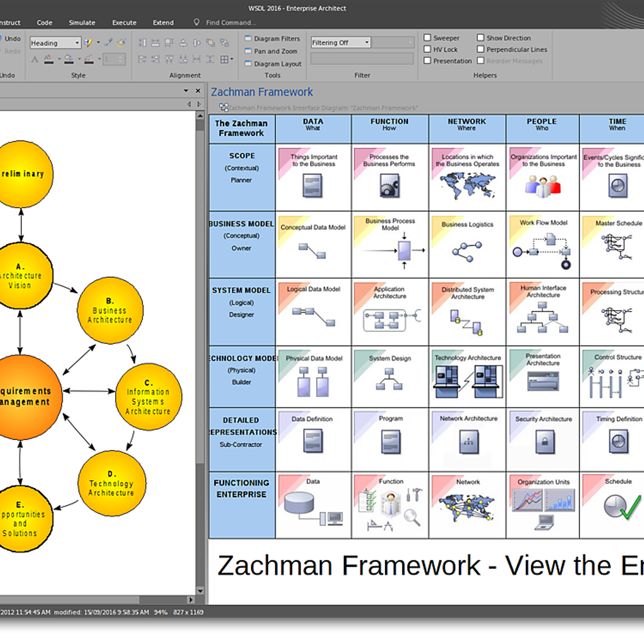The width and height of the screenshot is (644, 644).
Task: Click the Organization Units charts icon
Action: [543, 509]
